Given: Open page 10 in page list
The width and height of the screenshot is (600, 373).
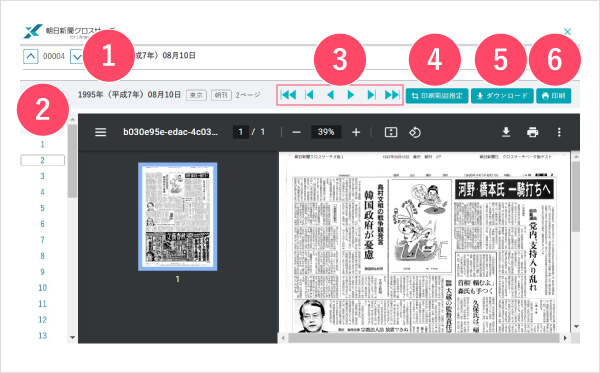Looking at the screenshot, I should (x=42, y=288).
